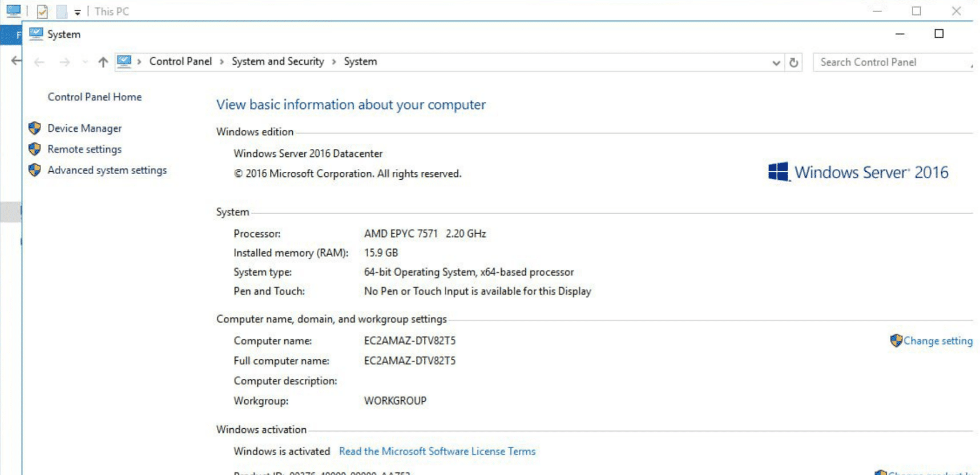
Task: Select Windows Server 2016 Datacenter edition text
Action: (x=308, y=154)
